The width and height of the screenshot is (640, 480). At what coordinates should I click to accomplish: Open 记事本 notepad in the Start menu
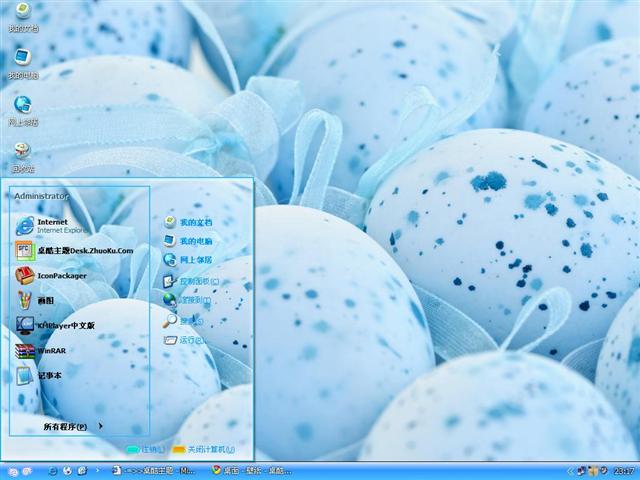tap(39, 376)
